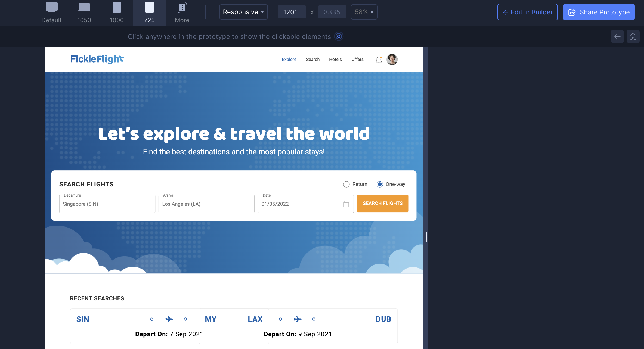Select the 725 mobile breakpoint
Viewport: 644px width, 349px height.
149,13
